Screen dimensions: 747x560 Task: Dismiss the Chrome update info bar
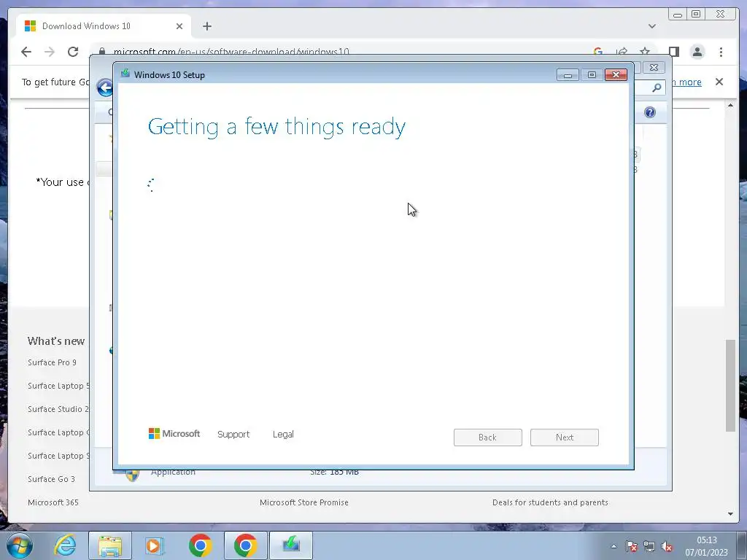click(x=719, y=82)
